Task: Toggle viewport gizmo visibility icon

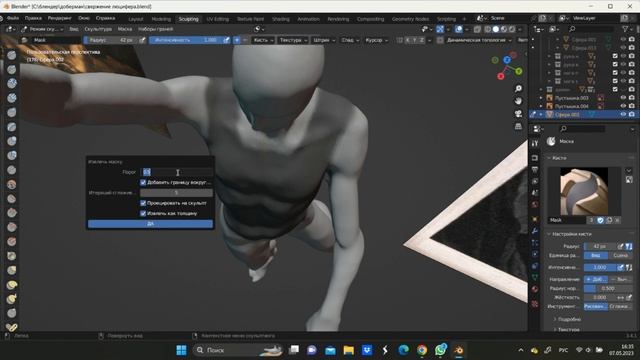Action: pyautogui.click(x=440, y=29)
